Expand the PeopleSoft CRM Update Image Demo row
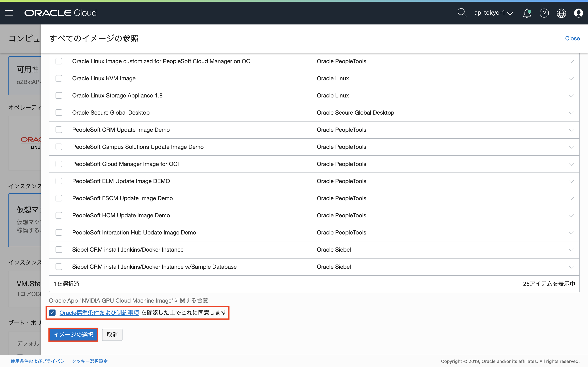Image resolution: width=588 pixels, height=367 pixels. click(x=571, y=130)
